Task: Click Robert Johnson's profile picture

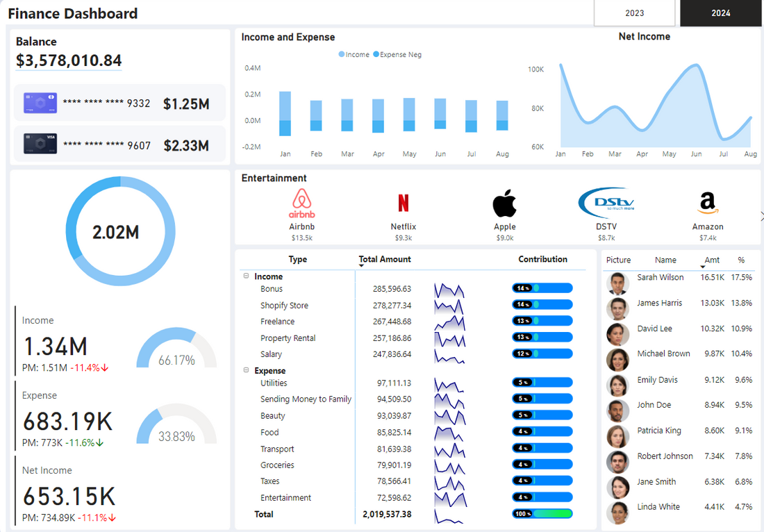Action: [617, 462]
